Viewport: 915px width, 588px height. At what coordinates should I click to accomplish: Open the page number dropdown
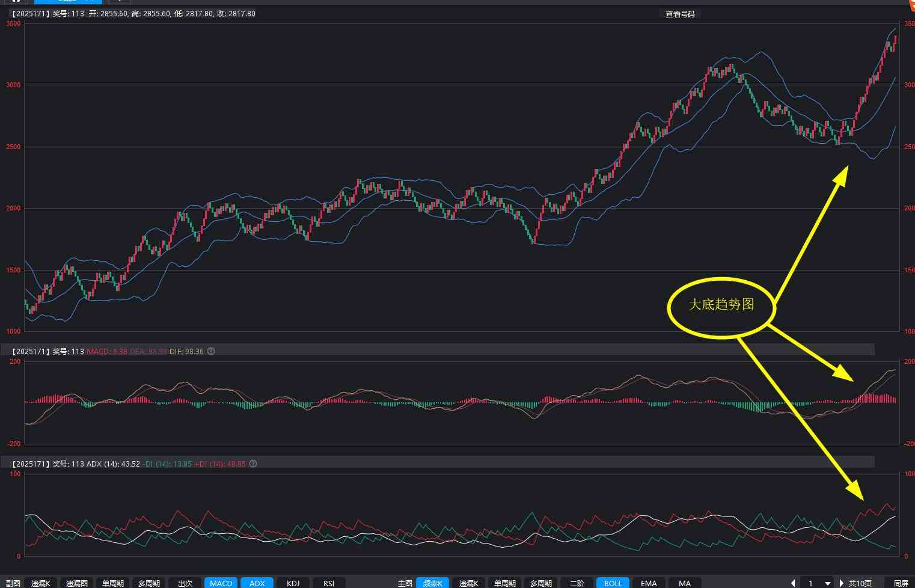(x=827, y=583)
